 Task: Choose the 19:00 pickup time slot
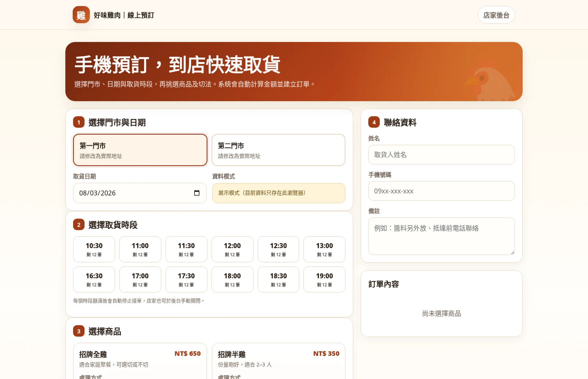tap(325, 279)
